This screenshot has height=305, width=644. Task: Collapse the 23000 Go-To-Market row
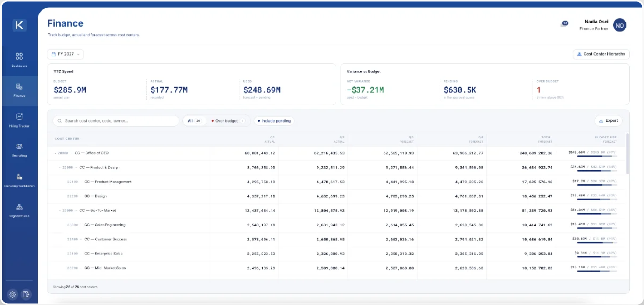point(60,211)
